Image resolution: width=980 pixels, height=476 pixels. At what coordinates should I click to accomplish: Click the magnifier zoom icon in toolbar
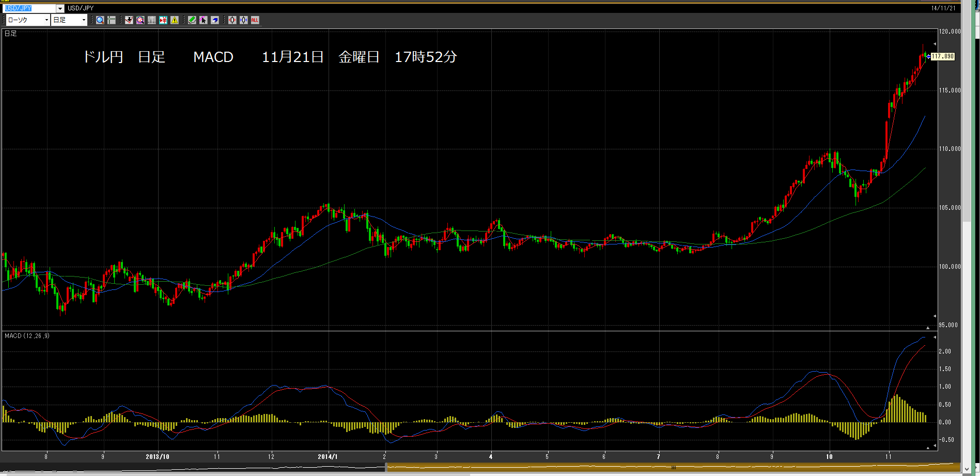[x=100, y=20]
